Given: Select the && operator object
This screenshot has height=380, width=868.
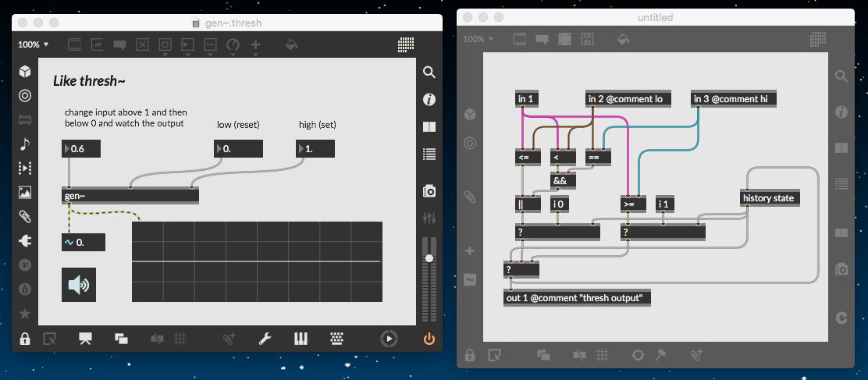Looking at the screenshot, I should pyautogui.click(x=563, y=180).
